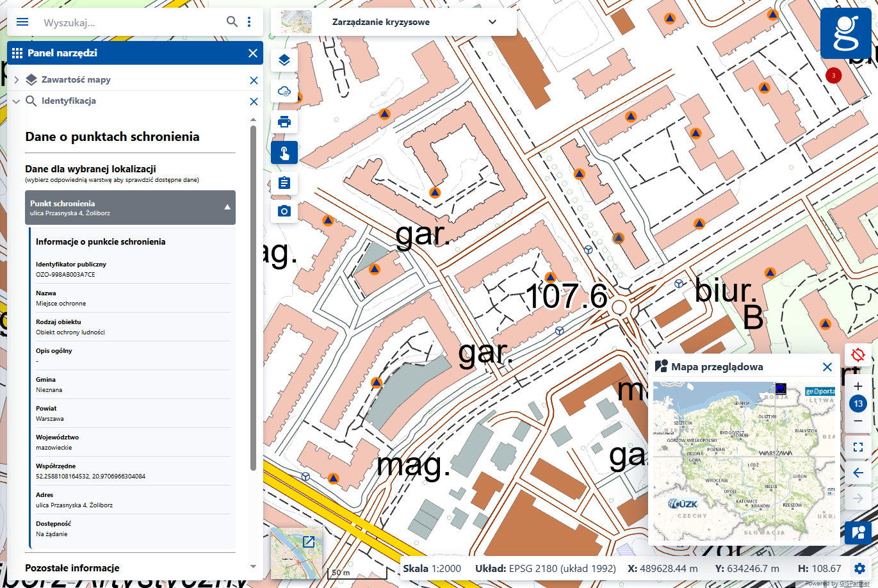Toggle the overview map panel button
The image size is (878, 588).
point(858,532)
